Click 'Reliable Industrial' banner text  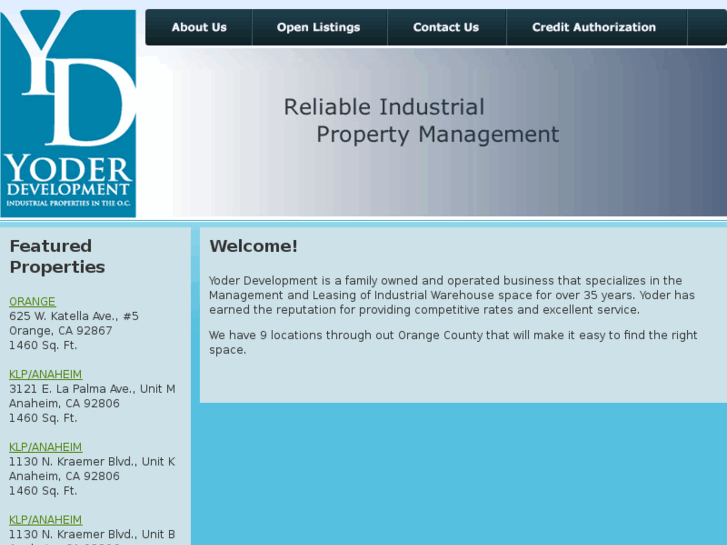(384, 107)
